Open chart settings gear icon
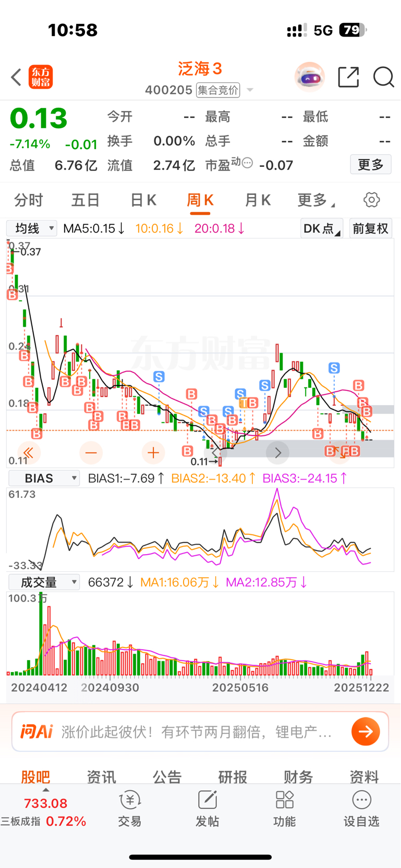401x868 pixels. coord(371,200)
